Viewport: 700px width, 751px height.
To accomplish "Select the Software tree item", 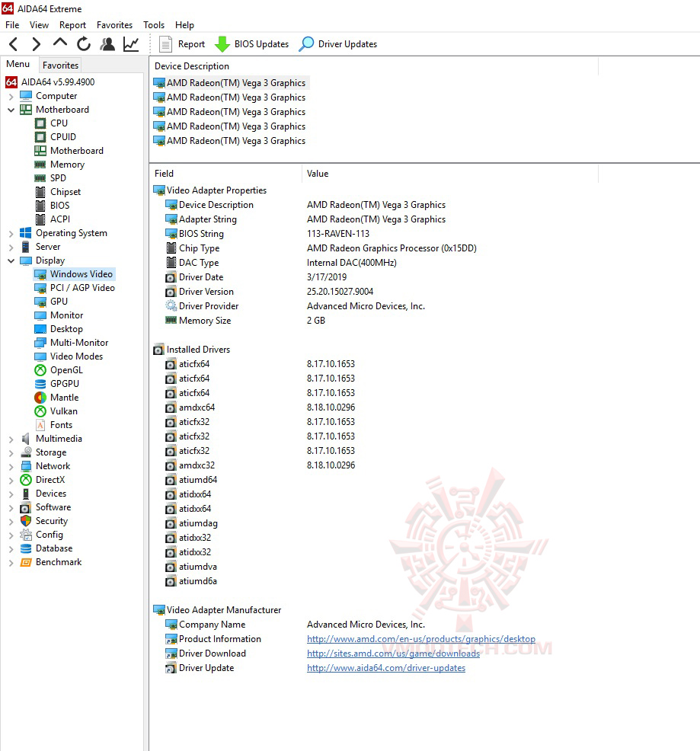I will [x=46, y=507].
